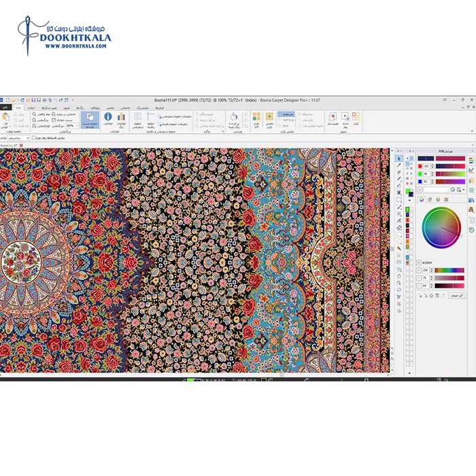Image resolution: width=476 pixels, height=476 pixels.
Task: Click the green value 40 stepper arrows
Action: tap(432, 174)
